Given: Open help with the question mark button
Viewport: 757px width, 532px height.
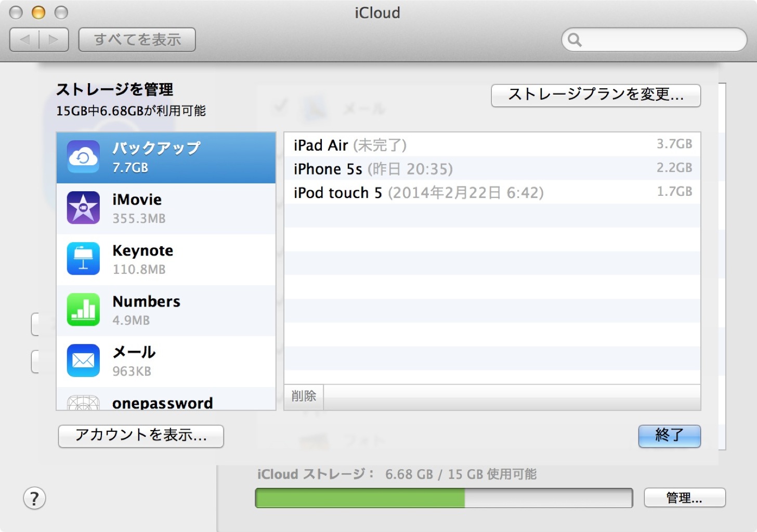Looking at the screenshot, I should coord(34,498).
